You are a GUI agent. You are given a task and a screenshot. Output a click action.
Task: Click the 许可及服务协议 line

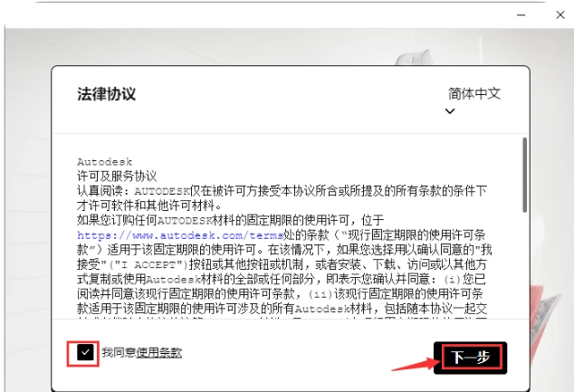tap(117, 176)
